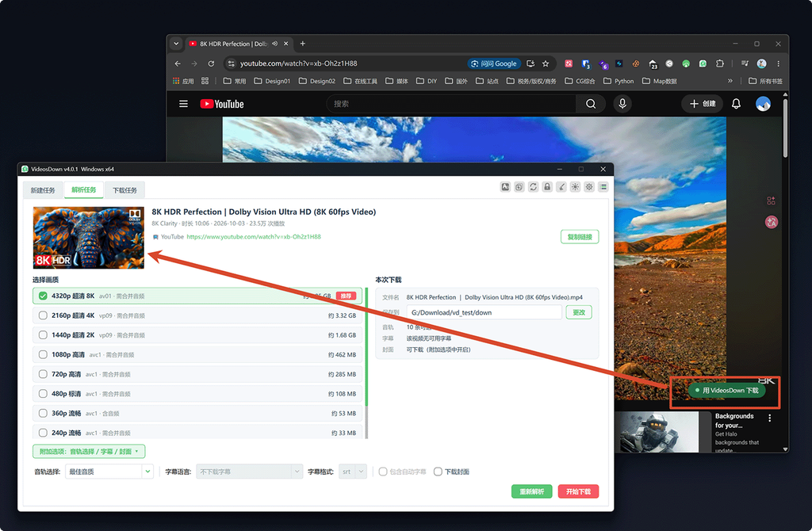The width and height of the screenshot is (812, 531).
Task: Open the Chrome three-dot menu
Action: pos(778,63)
